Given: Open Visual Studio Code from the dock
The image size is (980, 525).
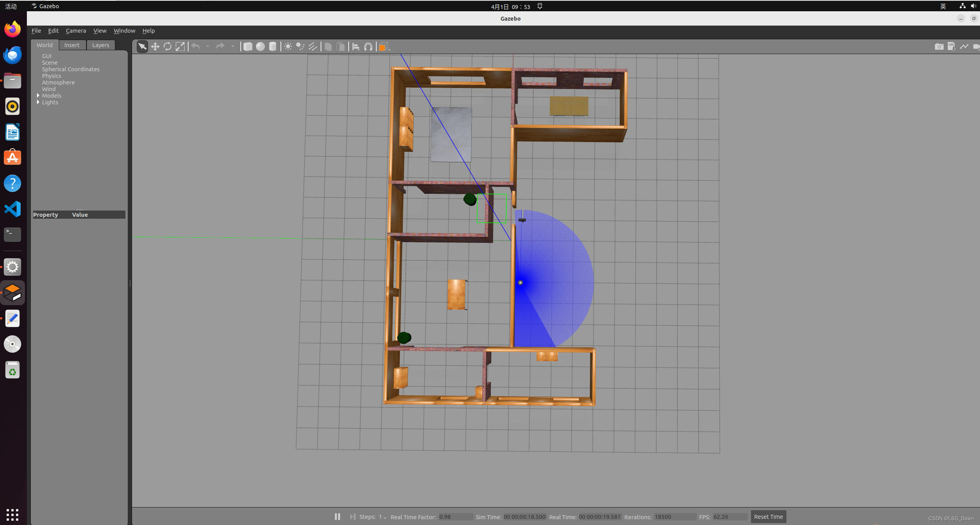Looking at the screenshot, I should [x=12, y=209].
